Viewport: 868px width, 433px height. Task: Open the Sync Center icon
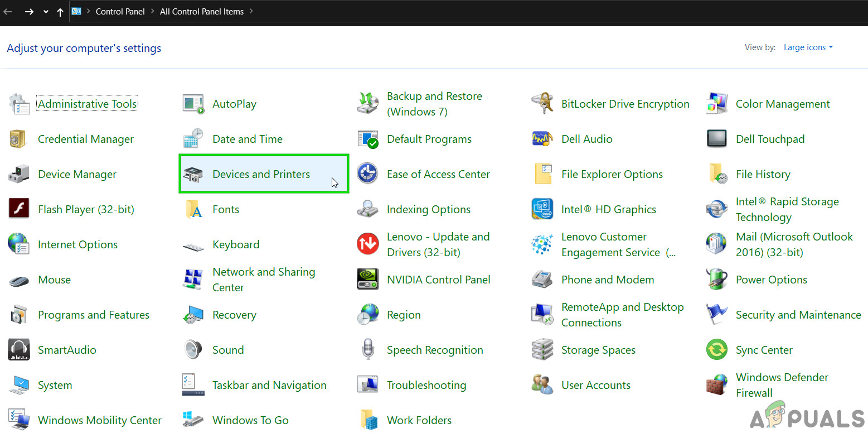click(x=716, y=350)
